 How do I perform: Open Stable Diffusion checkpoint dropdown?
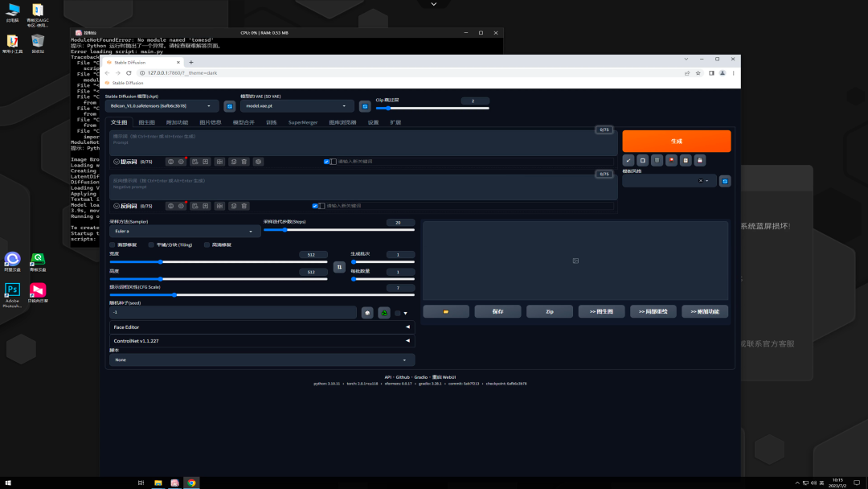tap(161, 106)
